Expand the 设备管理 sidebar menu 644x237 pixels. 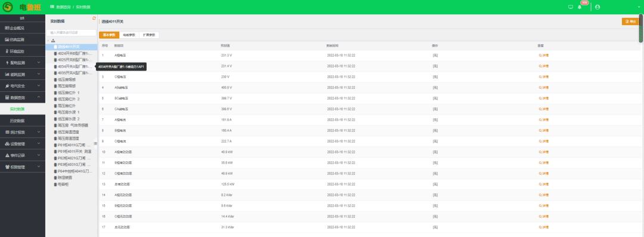23,144
